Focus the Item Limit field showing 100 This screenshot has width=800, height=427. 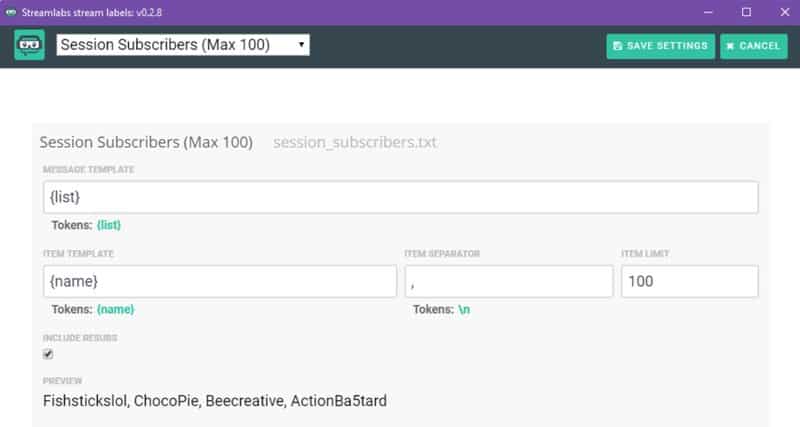pyautogui.click(x=690, y=281)
